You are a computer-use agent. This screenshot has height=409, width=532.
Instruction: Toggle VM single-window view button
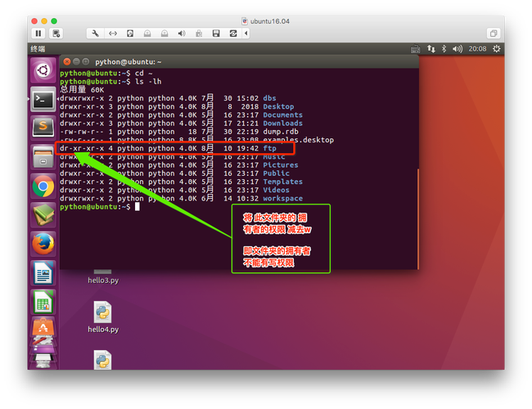click(494, 34)
